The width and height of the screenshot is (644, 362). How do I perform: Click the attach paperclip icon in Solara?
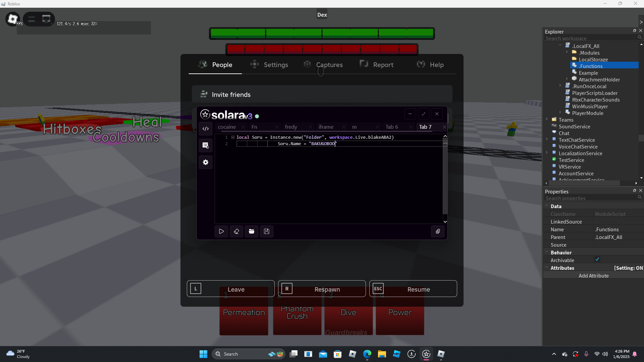[x=438, y=231]
